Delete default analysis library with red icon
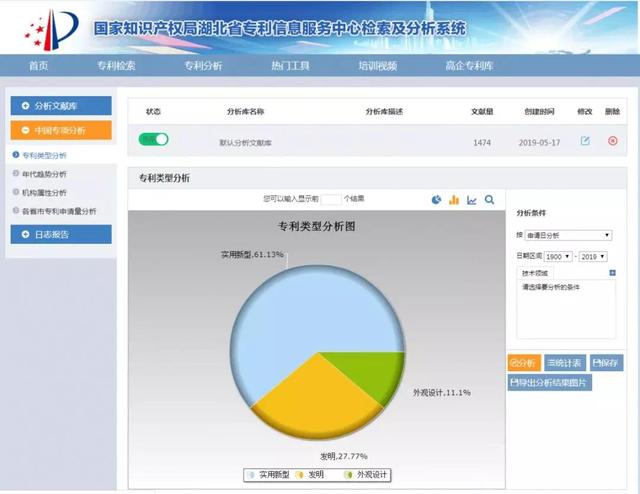The width and height of the screenshot is (640, 494). pos(613,141)
